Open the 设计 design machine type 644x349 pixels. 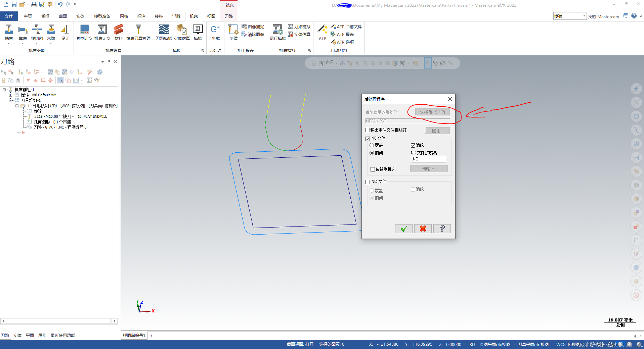65,33
